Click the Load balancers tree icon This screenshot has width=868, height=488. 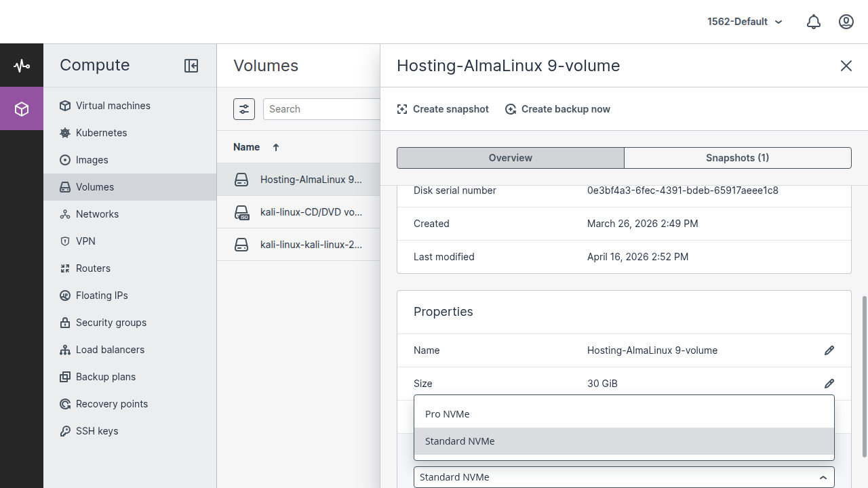[x=65, y=350]
